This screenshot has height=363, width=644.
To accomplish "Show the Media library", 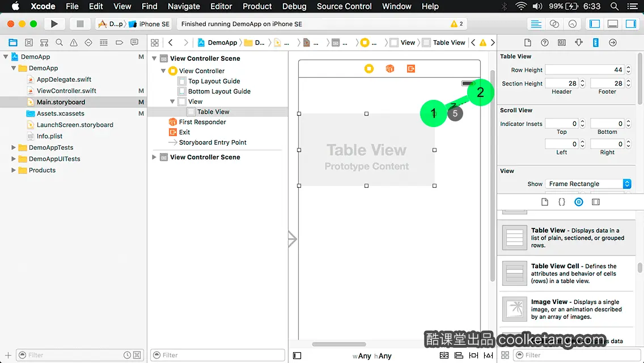I will 596,202.
